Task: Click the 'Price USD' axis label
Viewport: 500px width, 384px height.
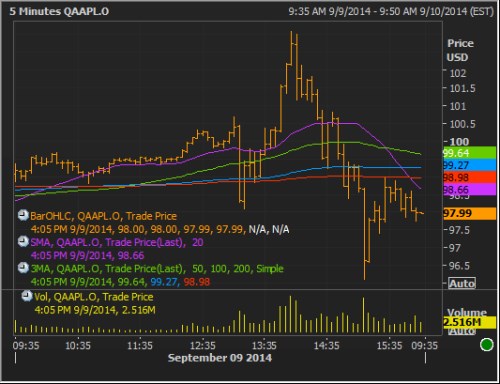Action: click(x=460, y=50)
